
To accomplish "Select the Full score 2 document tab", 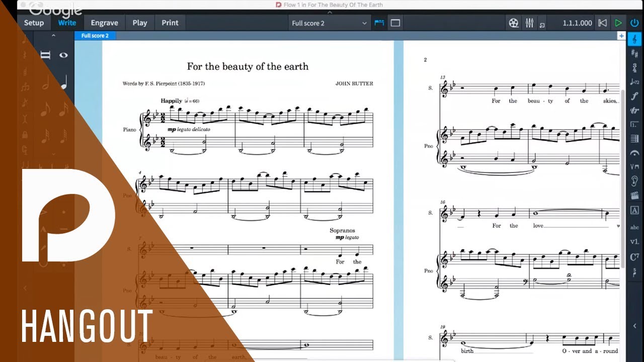I will click(95, 36).
